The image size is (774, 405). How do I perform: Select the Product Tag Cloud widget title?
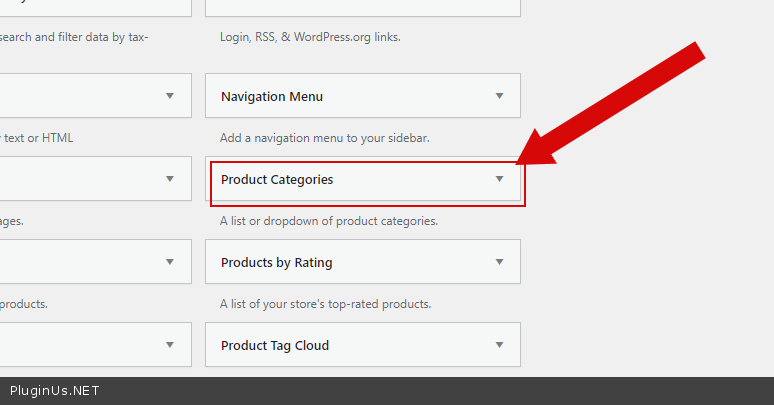pyautogui.click(x=275, y=346)
